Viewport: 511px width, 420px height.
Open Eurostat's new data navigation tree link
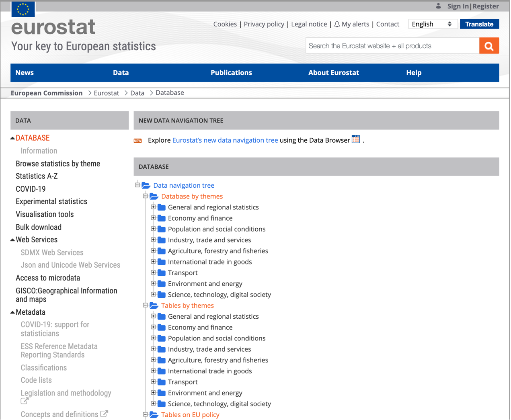[x=225, y=140]
